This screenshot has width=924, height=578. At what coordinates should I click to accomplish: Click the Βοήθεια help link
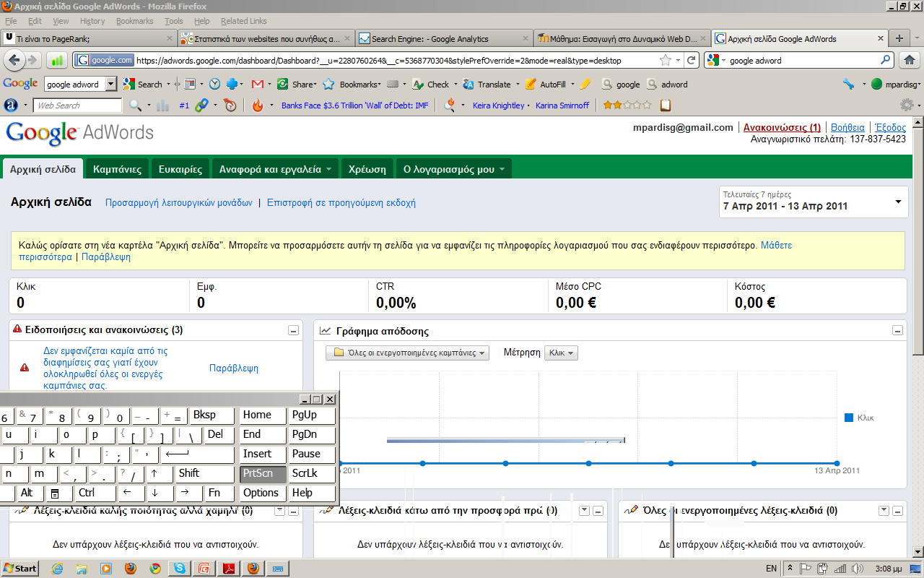847,128
